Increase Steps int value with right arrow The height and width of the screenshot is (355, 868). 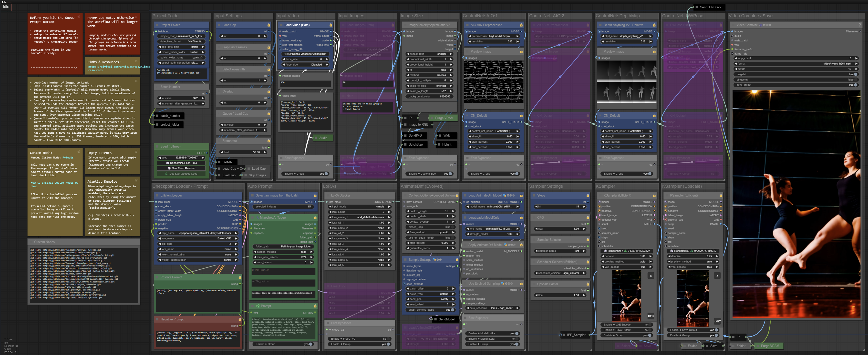(x=584, y=207)
